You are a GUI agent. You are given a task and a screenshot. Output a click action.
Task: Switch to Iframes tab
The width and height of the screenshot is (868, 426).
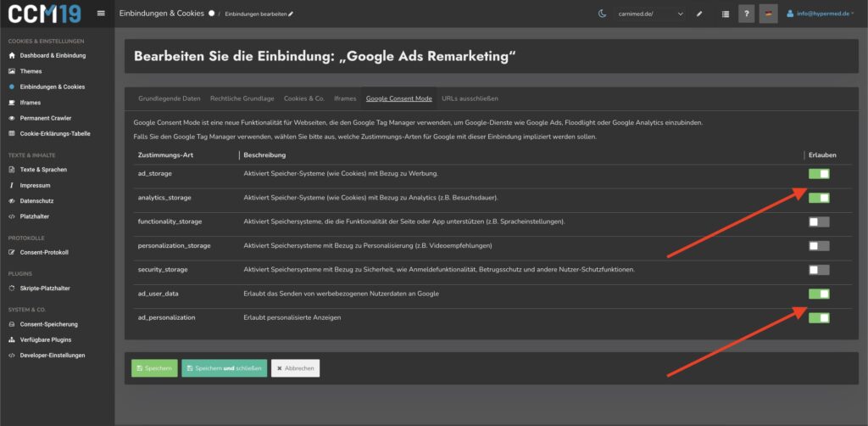[345, 98]
